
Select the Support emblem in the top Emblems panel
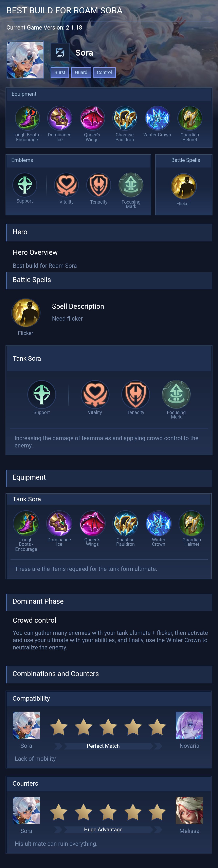coord(25,185)
